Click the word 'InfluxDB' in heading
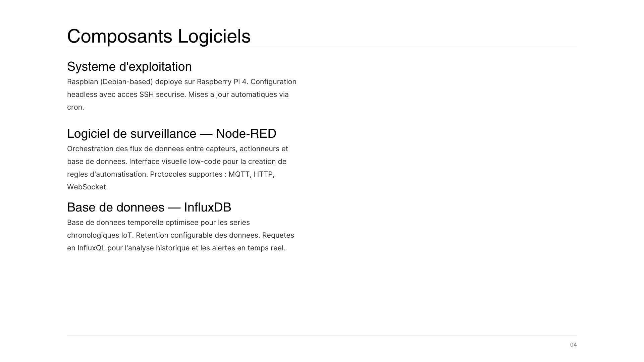The image size is (644, 362). coord(208,207)
